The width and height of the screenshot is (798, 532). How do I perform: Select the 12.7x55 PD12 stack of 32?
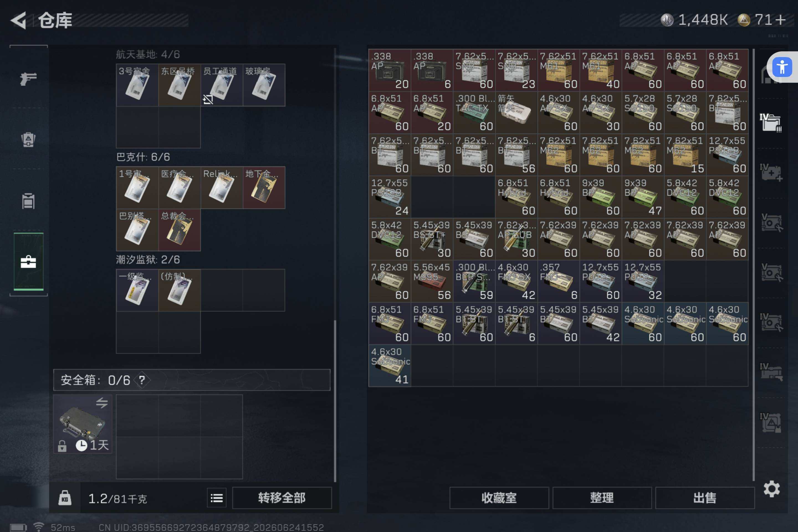tap(643, 281)
